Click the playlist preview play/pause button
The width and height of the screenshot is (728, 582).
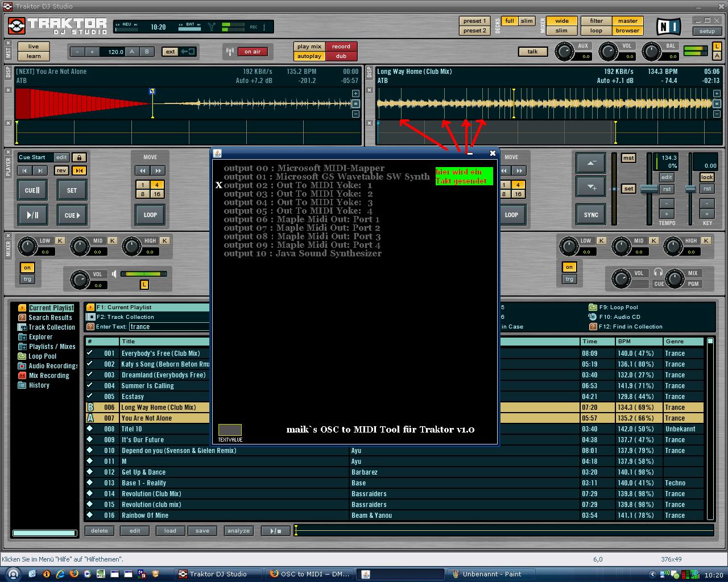[x=275, y=531]
